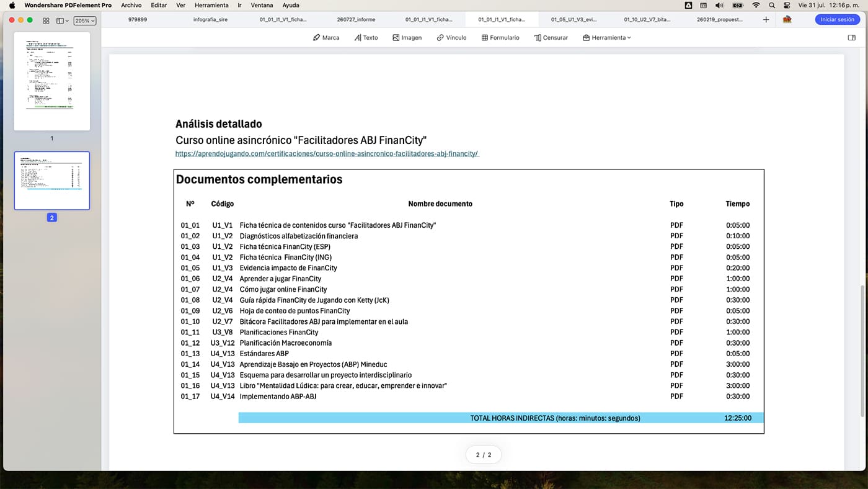The width and height of the screenshot is (868, 489).
Task: Click the code cell U3_V12
Action: pyautogui.click(x=223, y=343)
